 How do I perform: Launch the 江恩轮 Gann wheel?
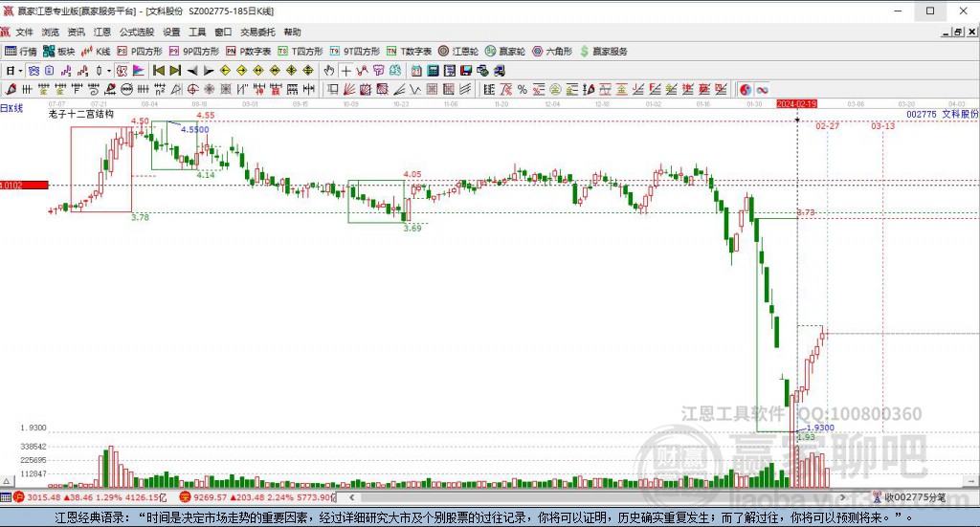click(x=458, y=52)
